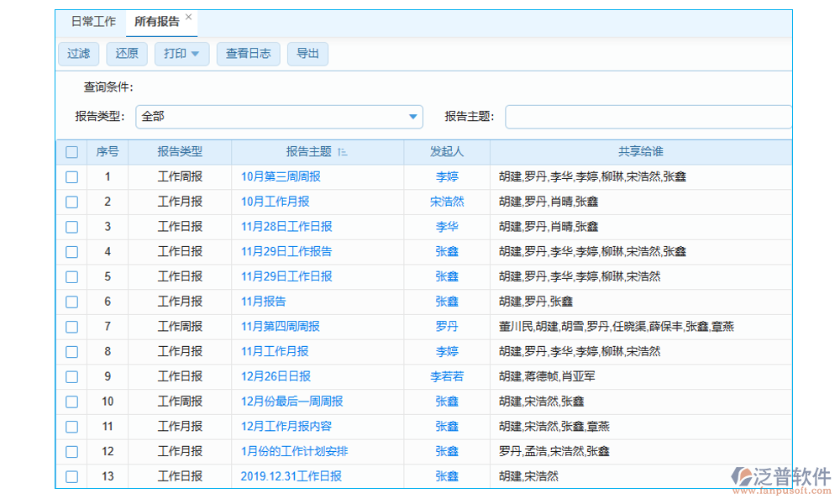
Task: Open the 10月第三周周报 report link
Action: coord(281,177)
